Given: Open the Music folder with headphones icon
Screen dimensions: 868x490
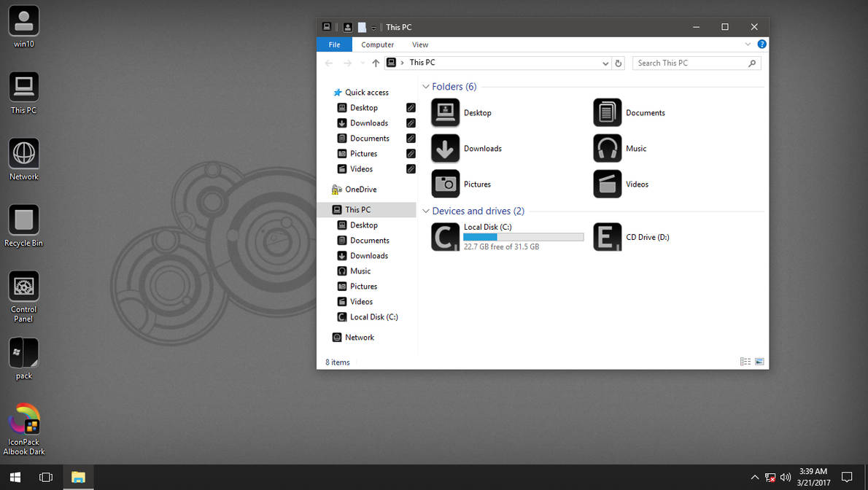Looking at the screenshot, I should (x=607, y=148).
